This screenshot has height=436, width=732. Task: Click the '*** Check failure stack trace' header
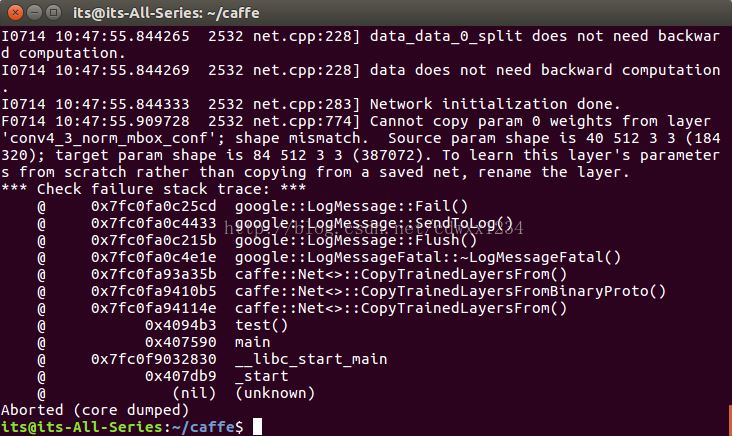coord(154,189)
